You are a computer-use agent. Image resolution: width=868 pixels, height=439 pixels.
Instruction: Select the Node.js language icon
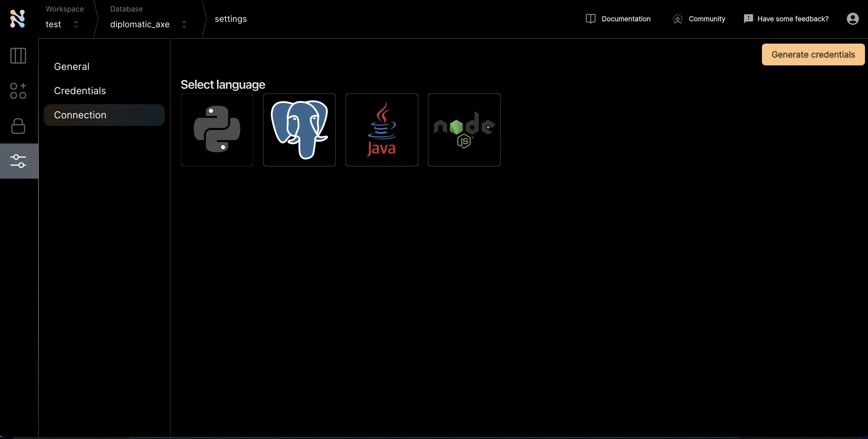[x=464, y=129]
